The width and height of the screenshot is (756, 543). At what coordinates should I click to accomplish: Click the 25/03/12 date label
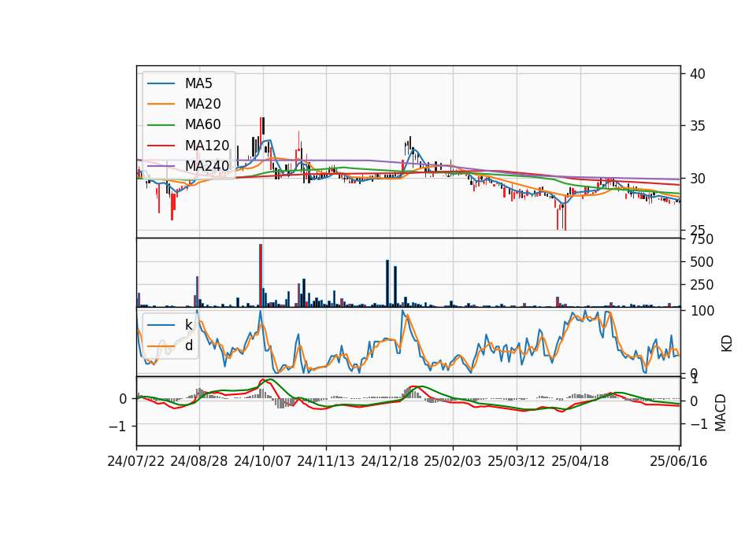pyautogui.click(x=517, y=461)
